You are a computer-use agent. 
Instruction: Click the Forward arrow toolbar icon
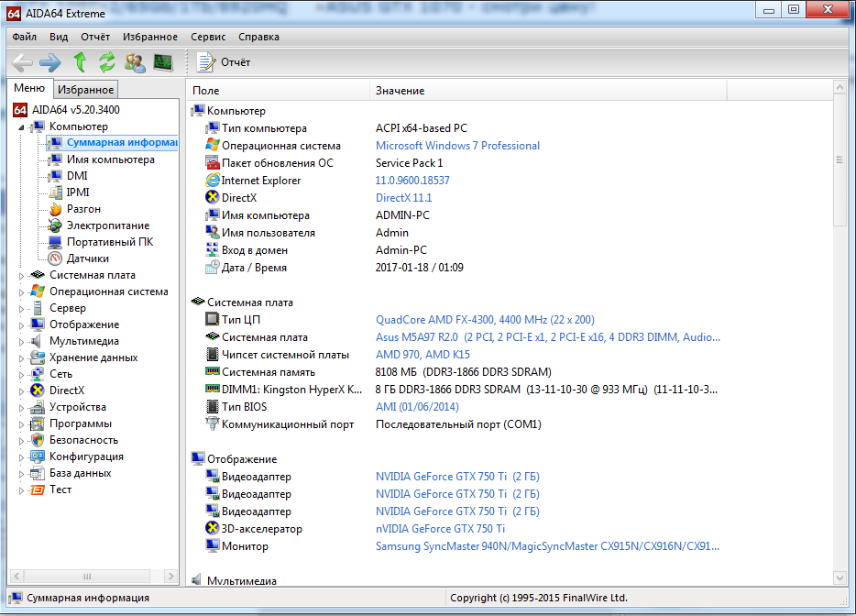click(x=50, y=63)
